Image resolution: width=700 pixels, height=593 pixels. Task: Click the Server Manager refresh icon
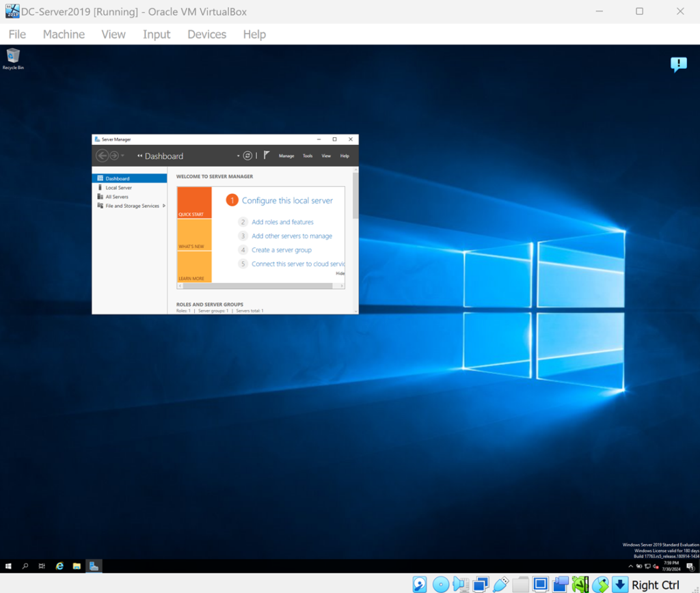tap(247, 156)
